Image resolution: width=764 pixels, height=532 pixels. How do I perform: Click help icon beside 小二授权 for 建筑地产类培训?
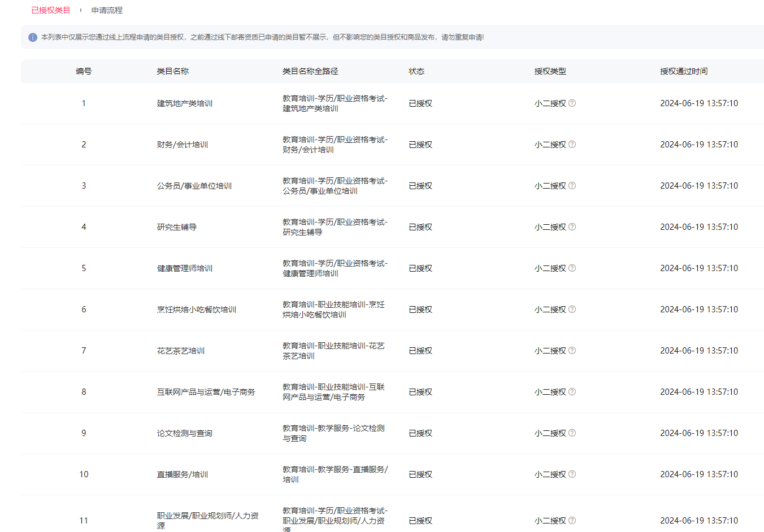572,103
